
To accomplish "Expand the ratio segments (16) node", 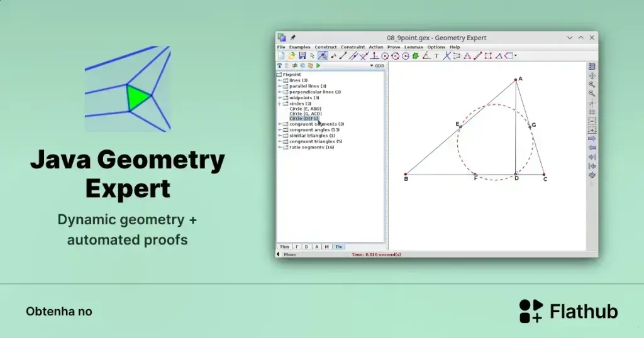I will click(x=280, y=147).
